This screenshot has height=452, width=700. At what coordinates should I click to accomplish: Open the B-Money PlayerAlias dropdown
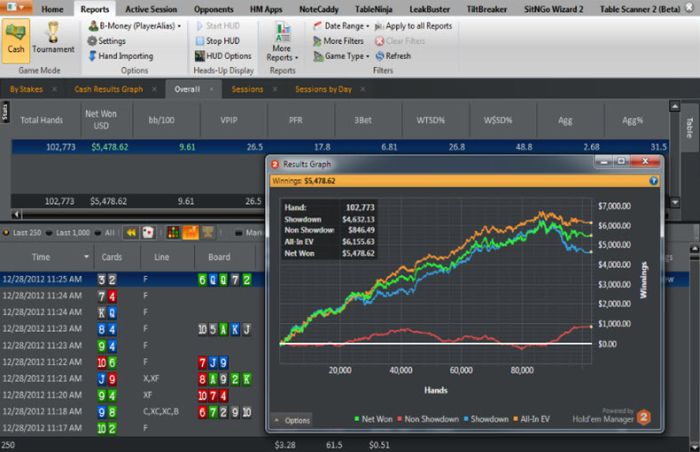point(134,26)
